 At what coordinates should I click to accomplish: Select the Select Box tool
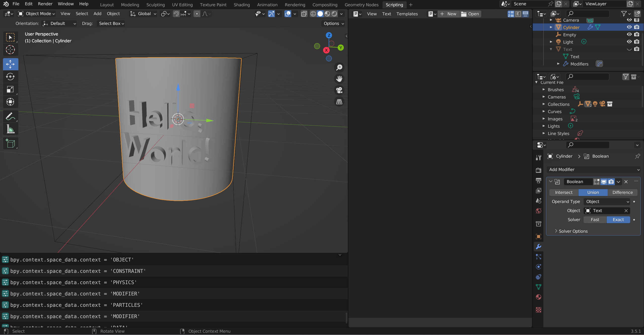click(x=10, y=38)
